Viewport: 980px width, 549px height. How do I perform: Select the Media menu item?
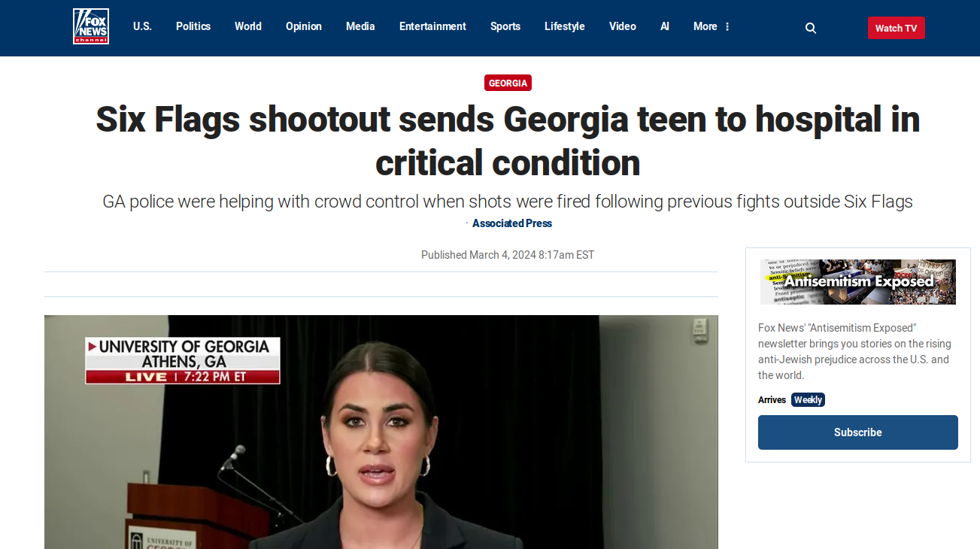(360, 26)
